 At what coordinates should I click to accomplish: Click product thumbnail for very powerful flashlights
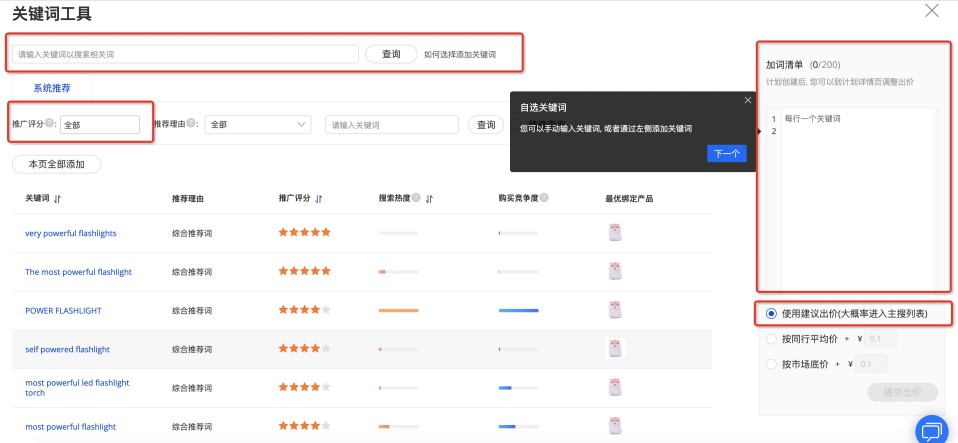click(616, 233)
